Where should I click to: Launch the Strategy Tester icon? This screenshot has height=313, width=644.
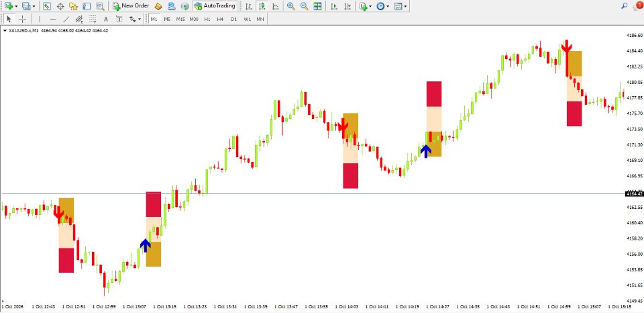[x=100, y=6]
